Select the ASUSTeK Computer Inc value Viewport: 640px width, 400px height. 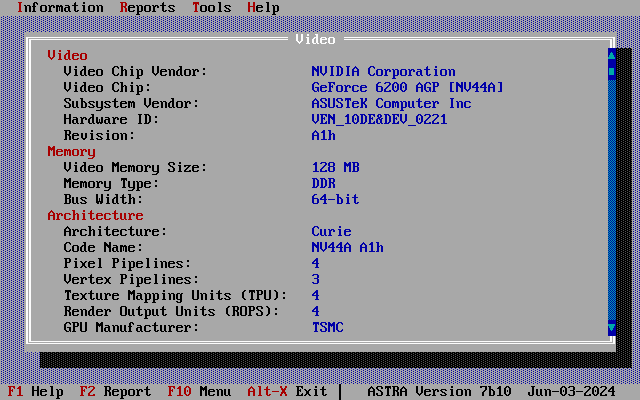point(391,103)
